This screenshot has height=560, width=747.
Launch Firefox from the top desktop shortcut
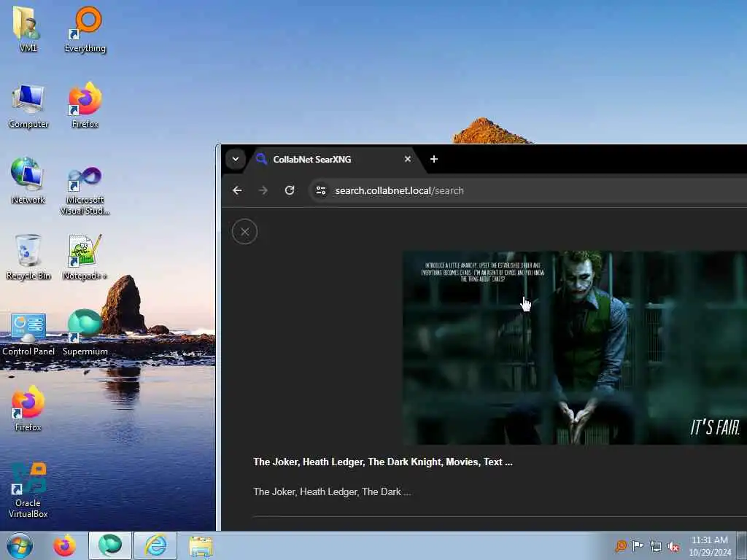pos(85,106)
